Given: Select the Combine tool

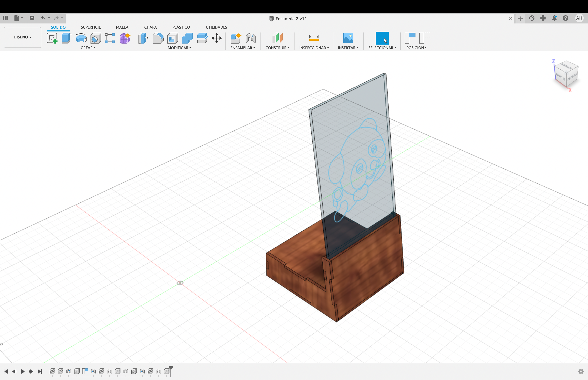Looking at the screenshot, I should (187, 38).
